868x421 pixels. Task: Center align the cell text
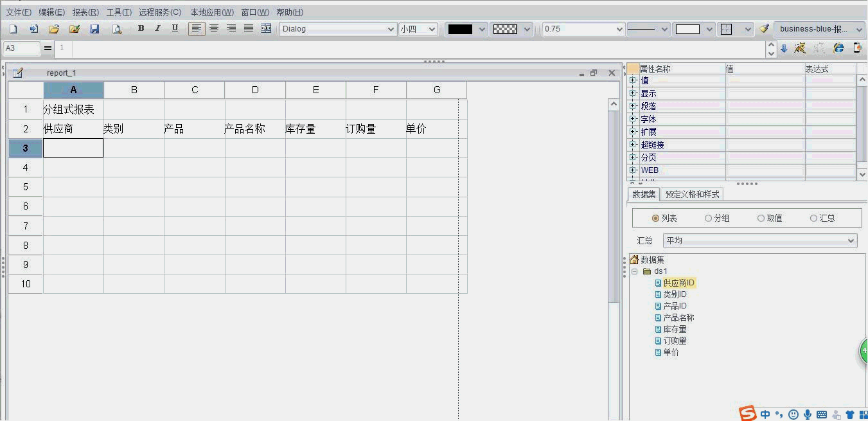click(x=214, y=28)
